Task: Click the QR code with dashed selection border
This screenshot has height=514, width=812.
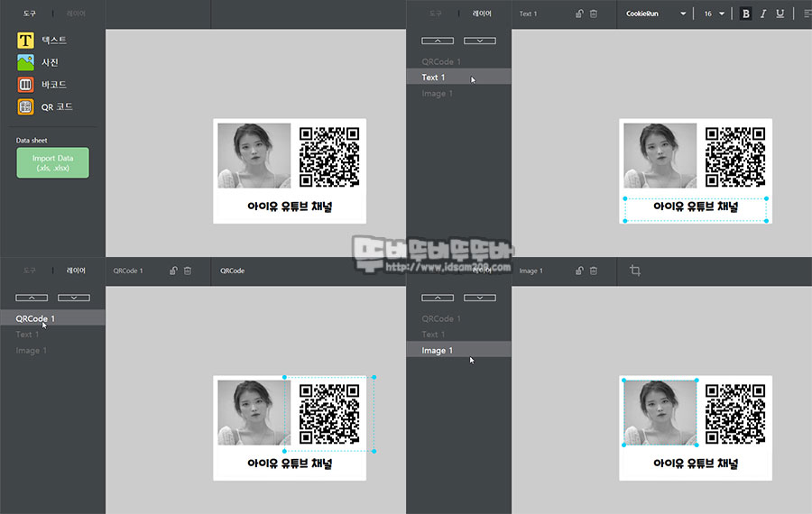Action: (x=329, y=414)
